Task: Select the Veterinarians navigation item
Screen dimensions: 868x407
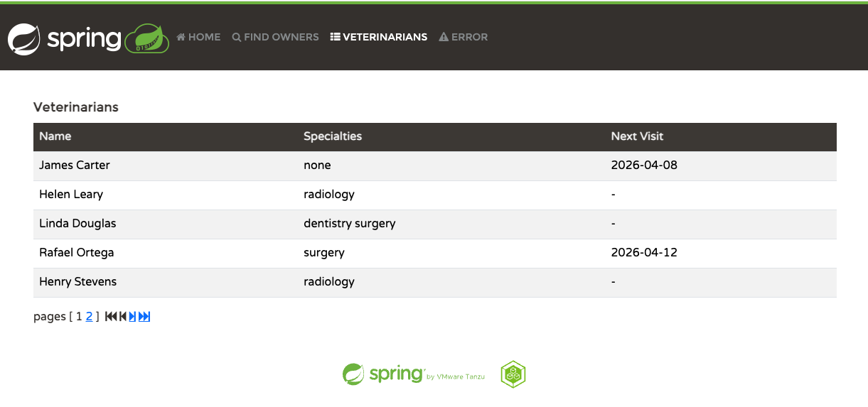Action: (x=379, y=37)
